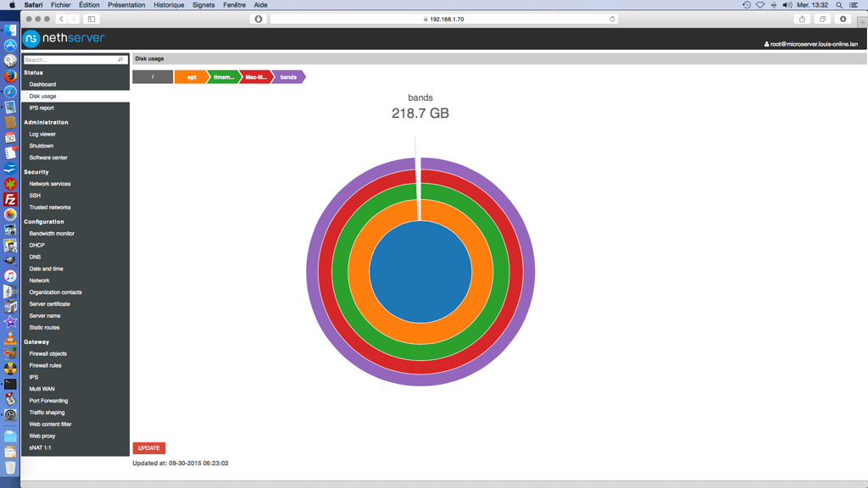Click the blue center circle of chart
The height and width of the screenshot is (488, 868).
pyautogui.click(x=420, y=272)
